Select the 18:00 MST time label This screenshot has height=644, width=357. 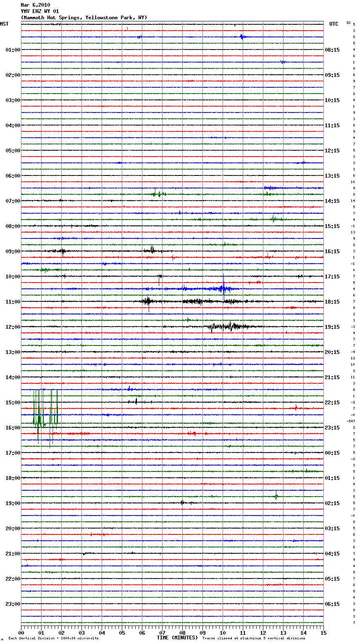(x=13, y=478)
